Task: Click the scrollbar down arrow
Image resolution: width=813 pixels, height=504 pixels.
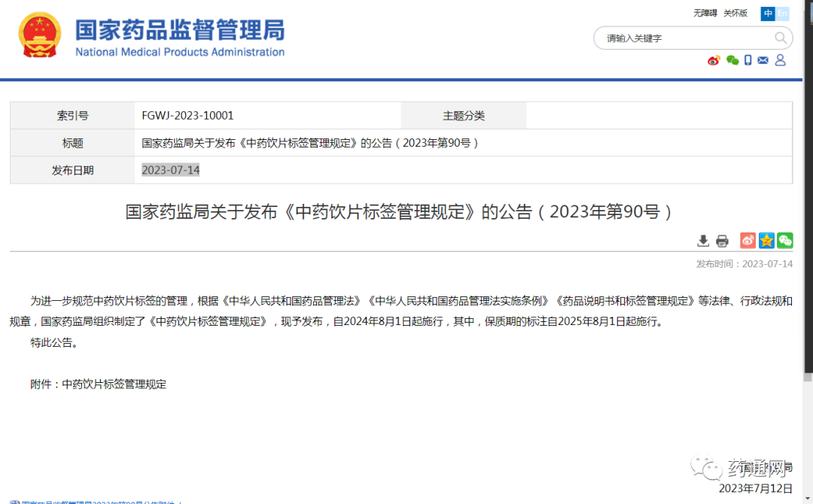Action: pyautogui.click(x=808, y=499)
